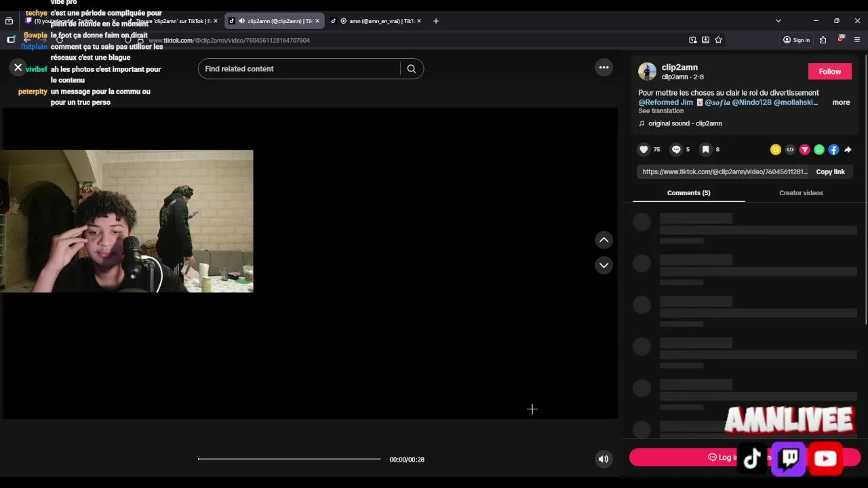Click the webcam video frame to pause
Viewport: 868px width, 488px height.
(126, 221)
